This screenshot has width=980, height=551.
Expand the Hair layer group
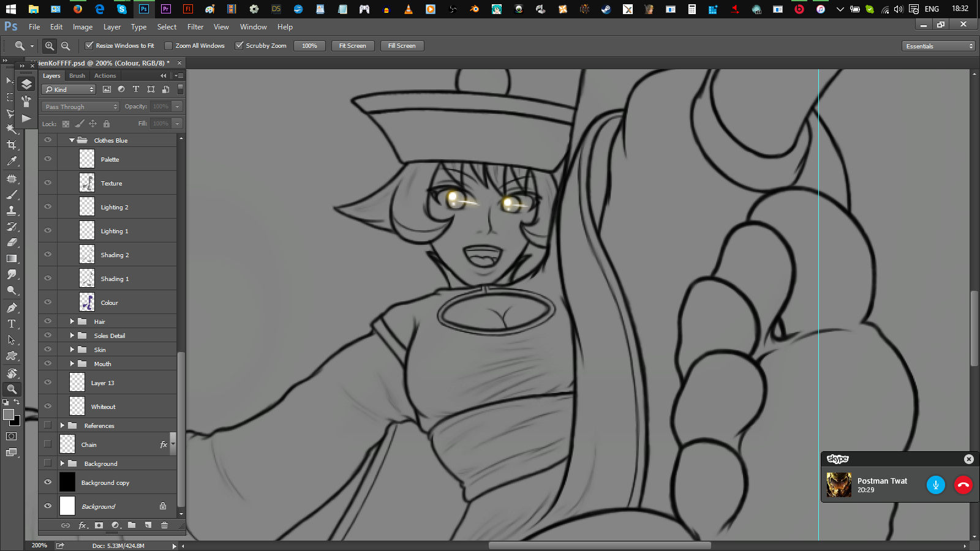(72, 321)
